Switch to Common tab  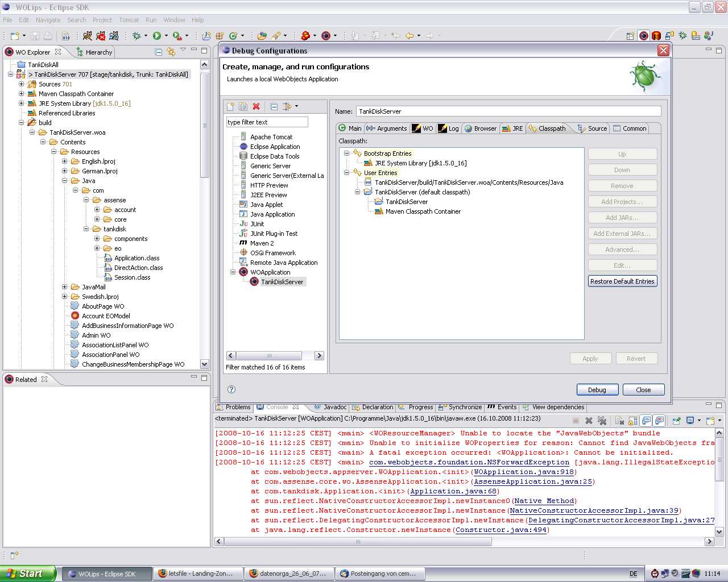(x=630, y=128)
